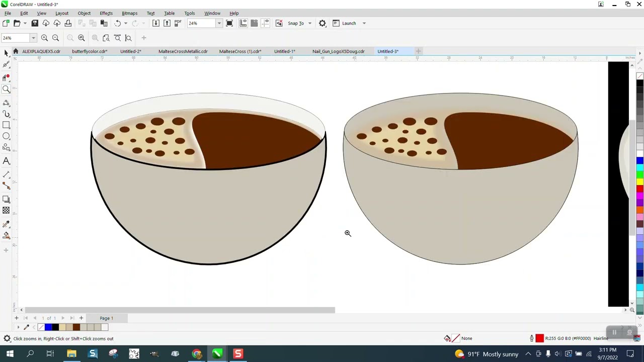Click the Import icon
644x362 pixels.
tap(156, 23)
